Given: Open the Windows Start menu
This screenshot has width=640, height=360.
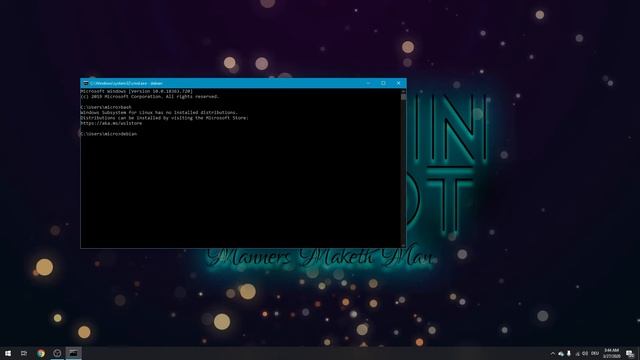Looking at the screenshot, I should (x=8, y=353).
